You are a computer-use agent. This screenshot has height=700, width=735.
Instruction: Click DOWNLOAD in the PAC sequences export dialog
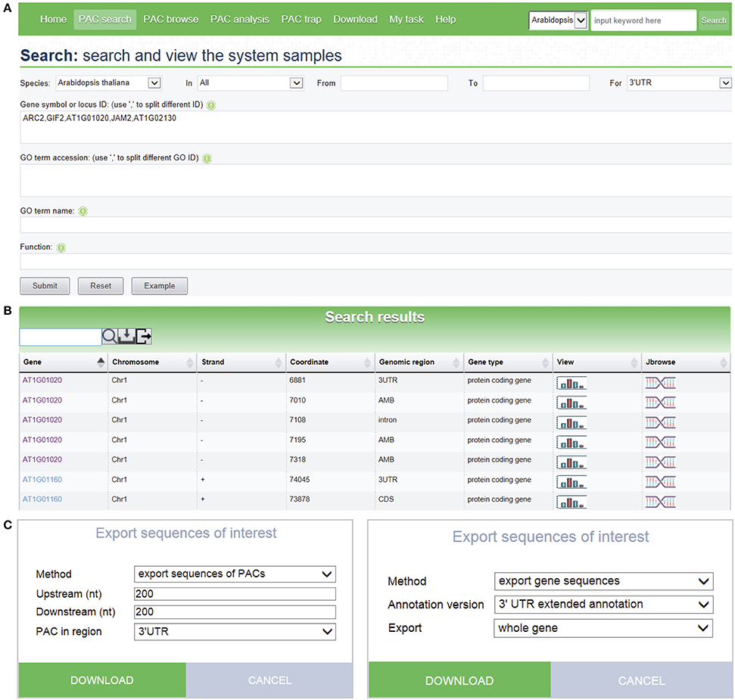[x=102, y=680]
